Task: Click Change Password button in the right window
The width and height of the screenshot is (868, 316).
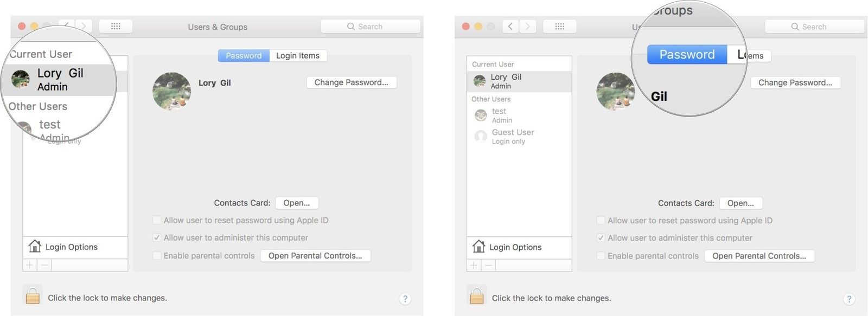Action: click(x=795, y=82)
